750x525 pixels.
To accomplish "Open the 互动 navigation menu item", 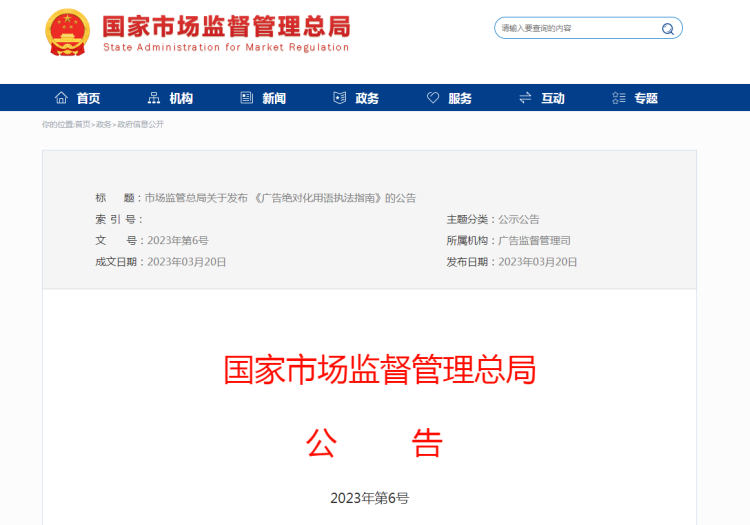I will [553, 98].
